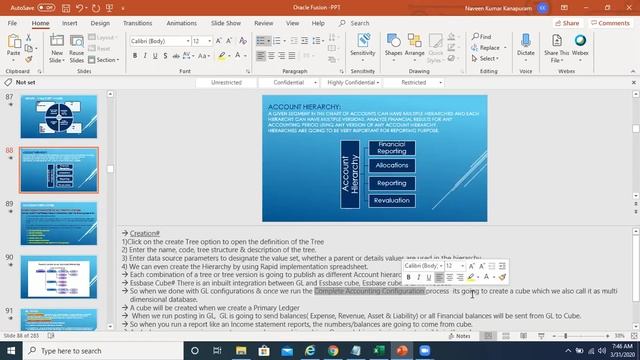Click Find in Editing group
This screenshot has width=640, height=360.
point(482,37)
